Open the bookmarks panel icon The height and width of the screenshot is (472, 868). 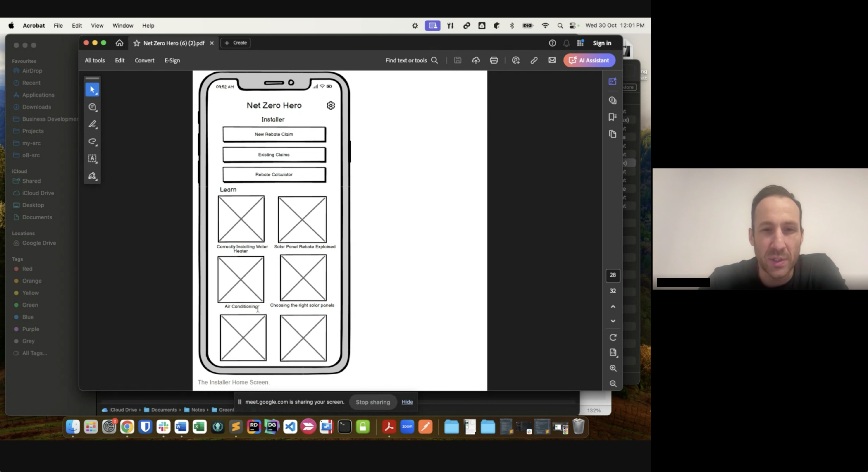[613, 117]
